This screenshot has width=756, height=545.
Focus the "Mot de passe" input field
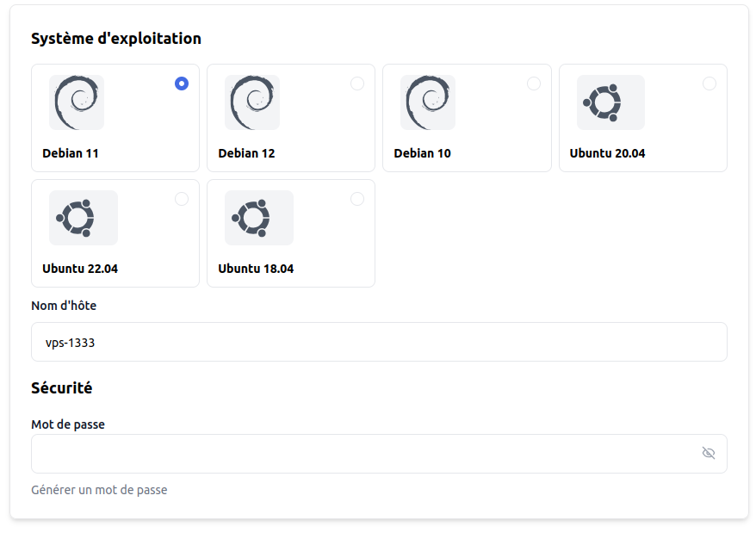[362, 454]
